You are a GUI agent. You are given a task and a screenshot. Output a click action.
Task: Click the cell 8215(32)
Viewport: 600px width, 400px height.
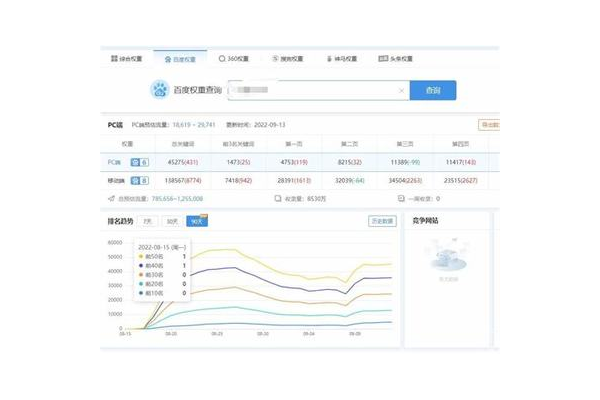[350, 162]
